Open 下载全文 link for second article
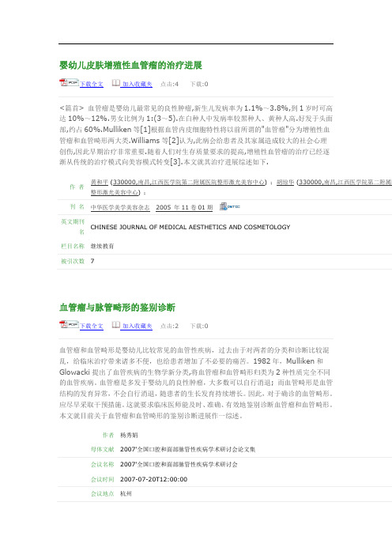Screen dimensions: 392x555 point(92,327)
